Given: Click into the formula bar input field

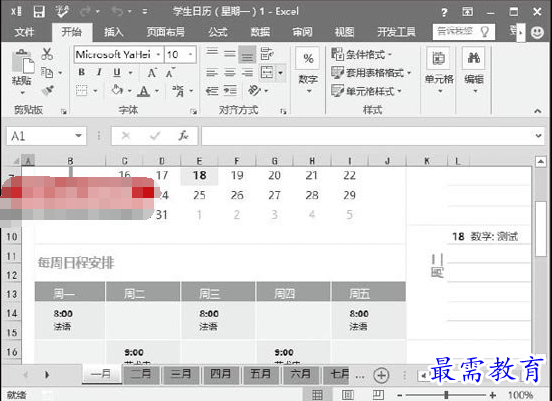Looking at the screenshot, I should 368,136.
